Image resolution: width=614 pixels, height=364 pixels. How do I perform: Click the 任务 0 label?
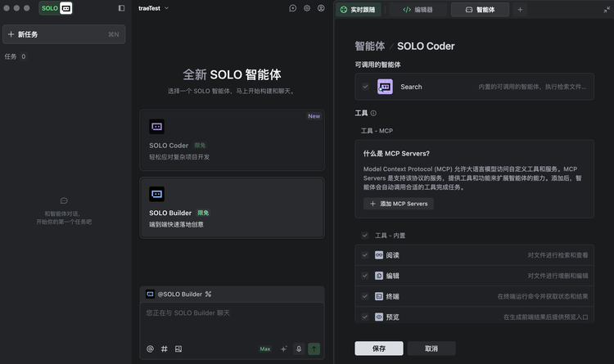point(16,56)
